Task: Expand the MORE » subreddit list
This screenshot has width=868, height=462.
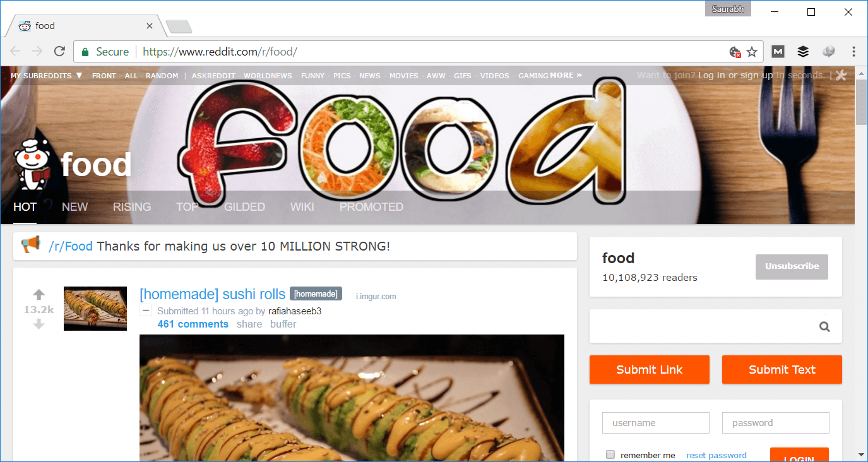Action: tap(566, 75)
